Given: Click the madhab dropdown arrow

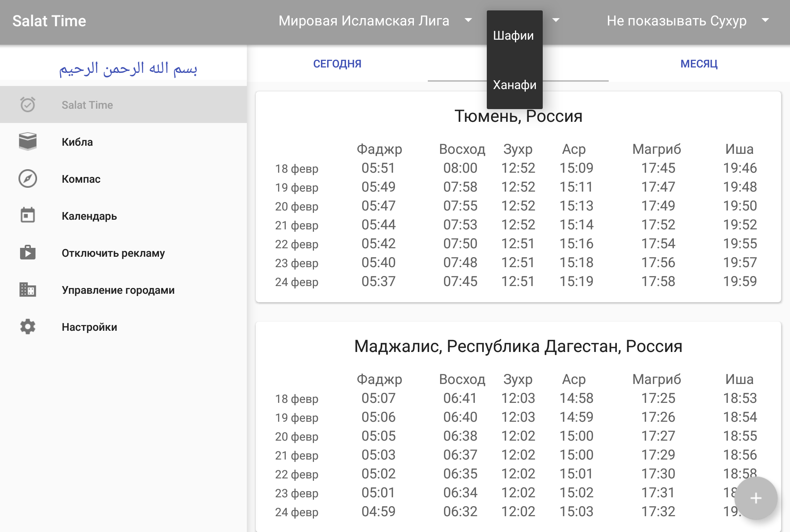Looking at the screenshot, I should tap(556, 20).
